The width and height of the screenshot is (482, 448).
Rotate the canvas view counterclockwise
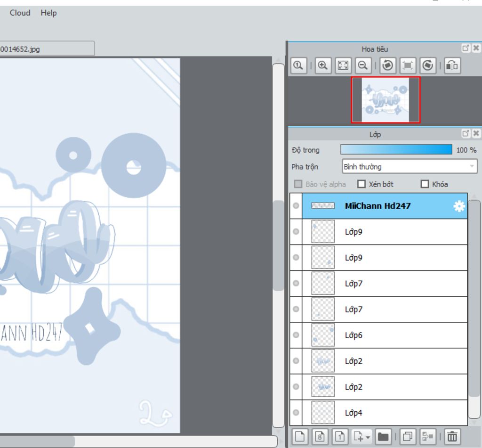pyautogui.click(x=387, y=65)
